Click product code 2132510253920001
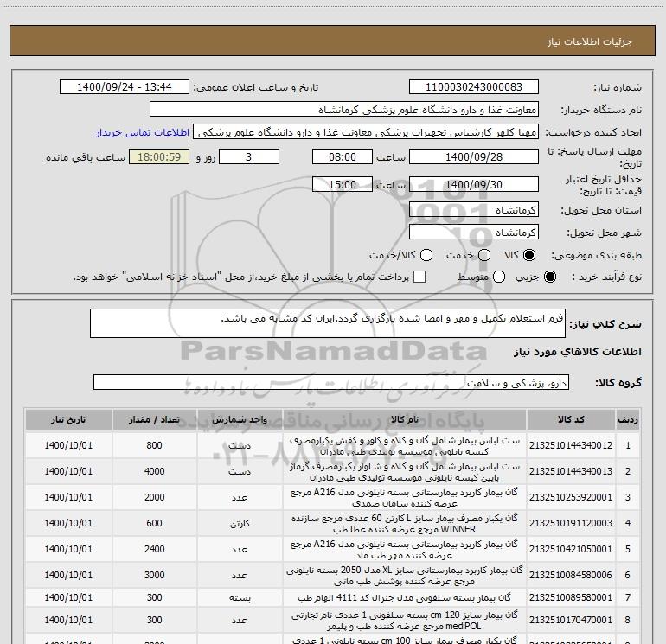666x644 pixels. click(x=571, y=497)
